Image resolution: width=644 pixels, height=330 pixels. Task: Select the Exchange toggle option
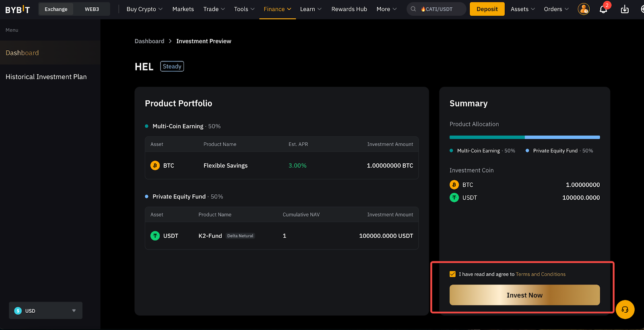tap(56, 9)
